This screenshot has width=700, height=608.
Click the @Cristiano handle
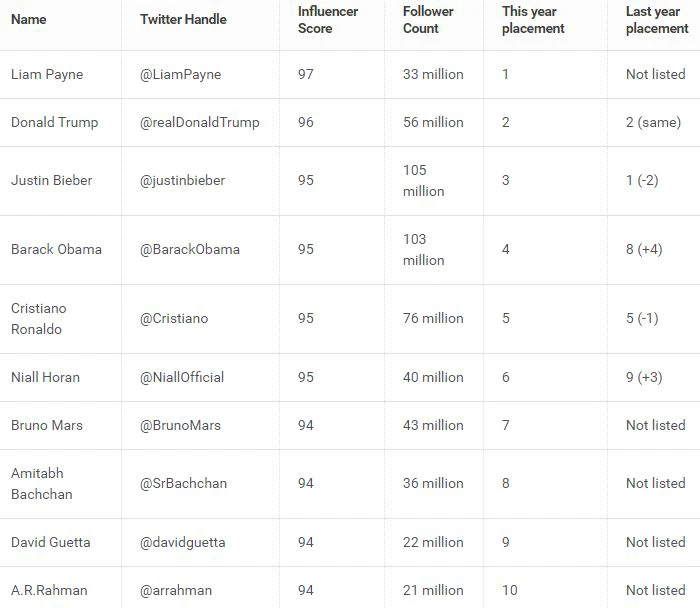174,318
